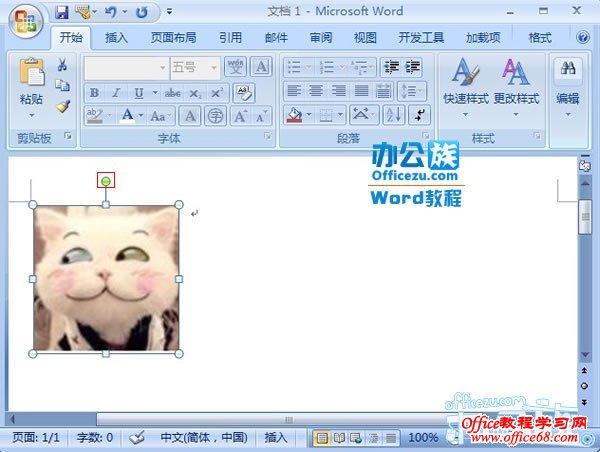Click the 粘贴 paste button
The height and width of the screenshot is (452, 600).
point(31,87)
